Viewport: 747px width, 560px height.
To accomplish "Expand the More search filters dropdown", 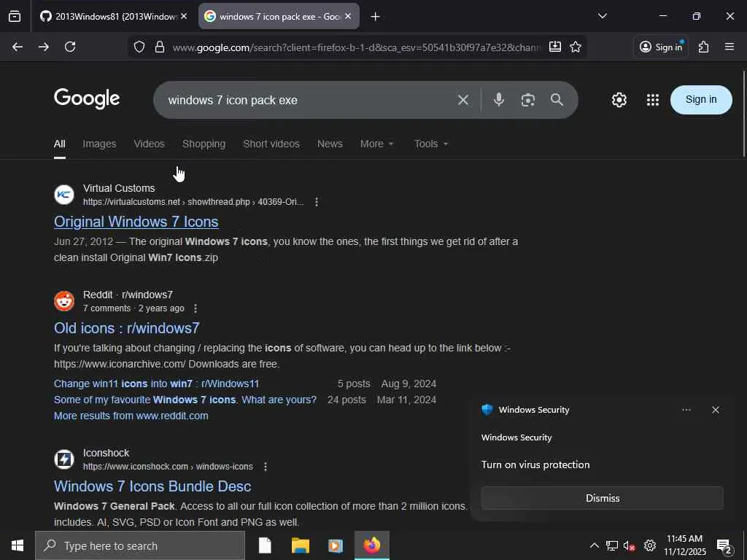I will pyautogui.click(x=377, y=144).
